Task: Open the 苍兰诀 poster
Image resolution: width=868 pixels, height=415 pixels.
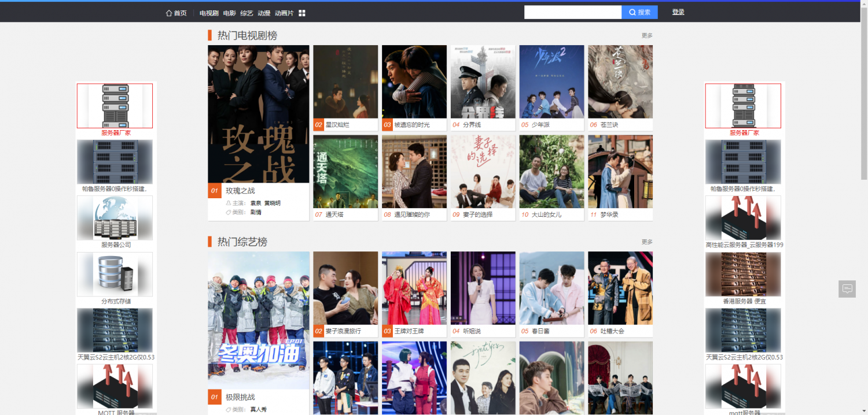Action: (x=620, y=82)
